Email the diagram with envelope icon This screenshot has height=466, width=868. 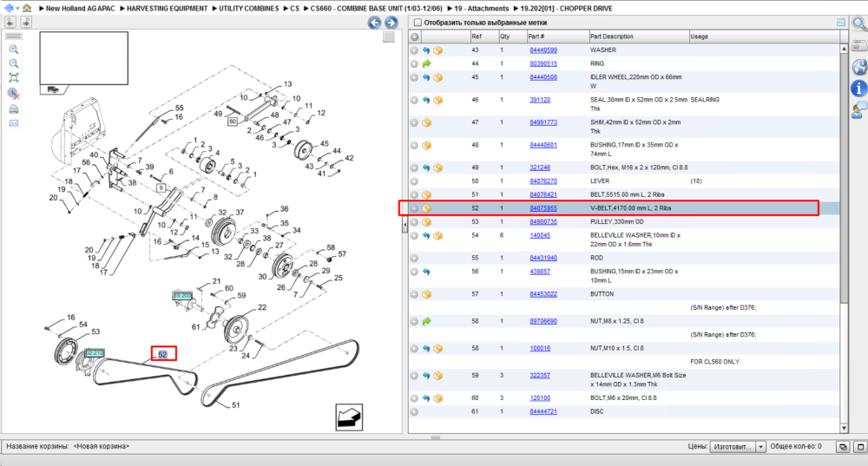coord(14,123)
